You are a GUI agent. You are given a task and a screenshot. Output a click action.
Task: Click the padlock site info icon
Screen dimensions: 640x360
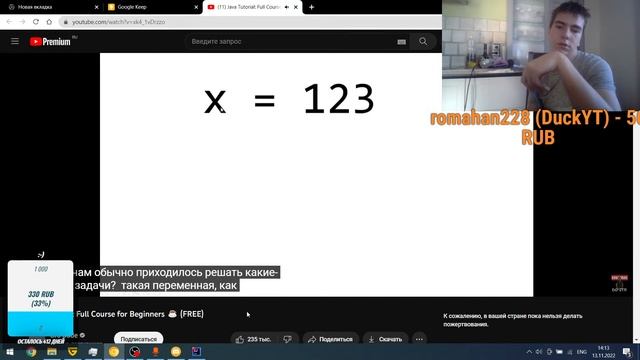pos(65,22)
